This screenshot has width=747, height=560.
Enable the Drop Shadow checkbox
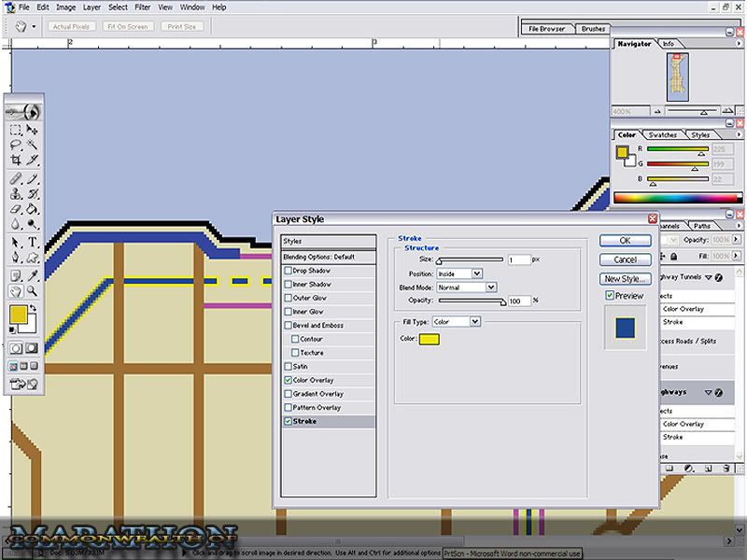pos(289,271)
